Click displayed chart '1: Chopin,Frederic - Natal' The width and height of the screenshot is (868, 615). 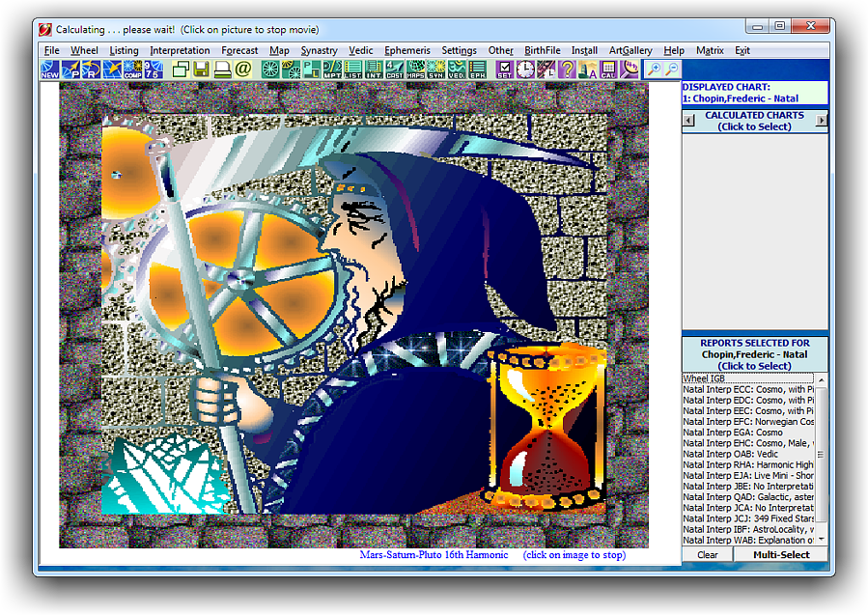(741, 98)
